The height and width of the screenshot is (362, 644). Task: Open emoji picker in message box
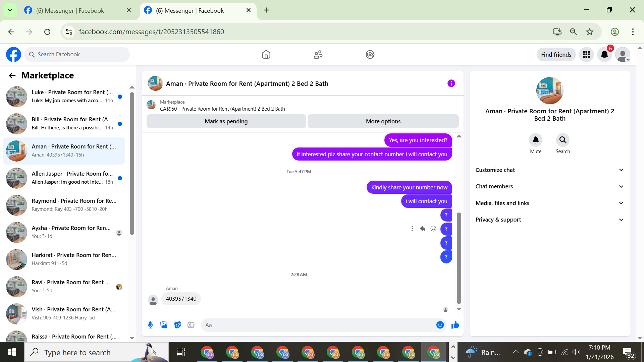[440, 325]
